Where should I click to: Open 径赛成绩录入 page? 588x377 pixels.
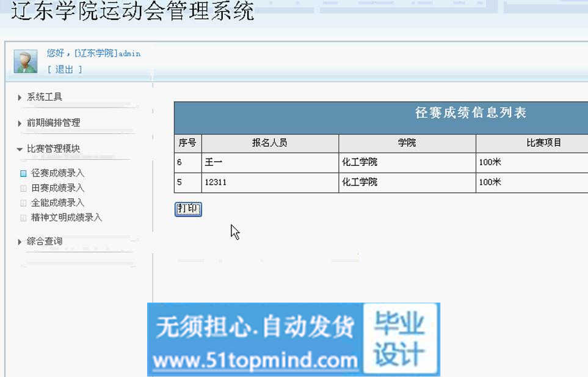58,173
